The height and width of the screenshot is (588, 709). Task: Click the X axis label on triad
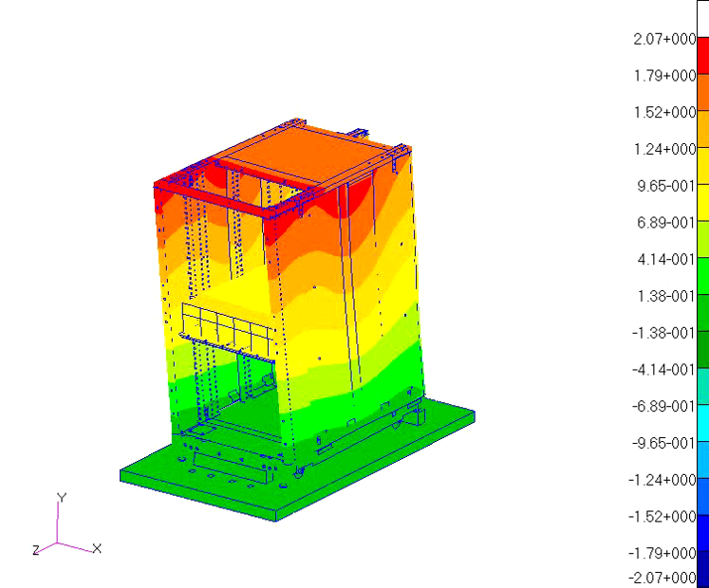97,548
